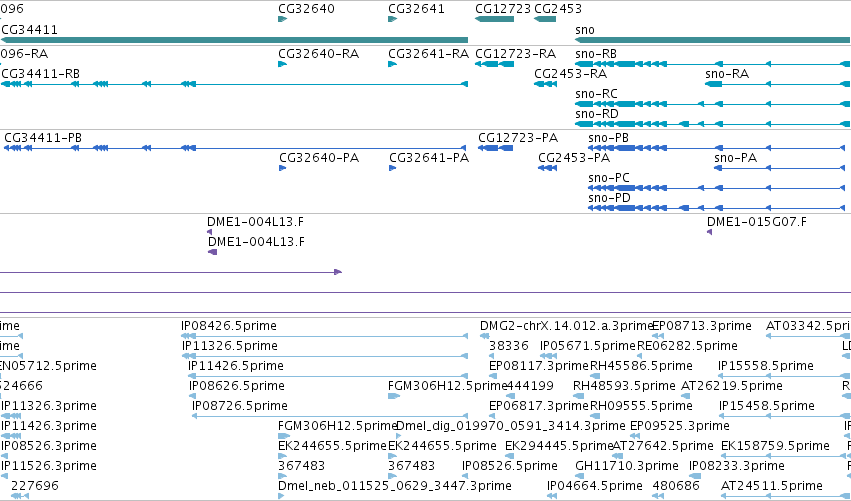851x501 pixels.
Task: Click the CG2453 gene label
Action: tap(558, 9)
